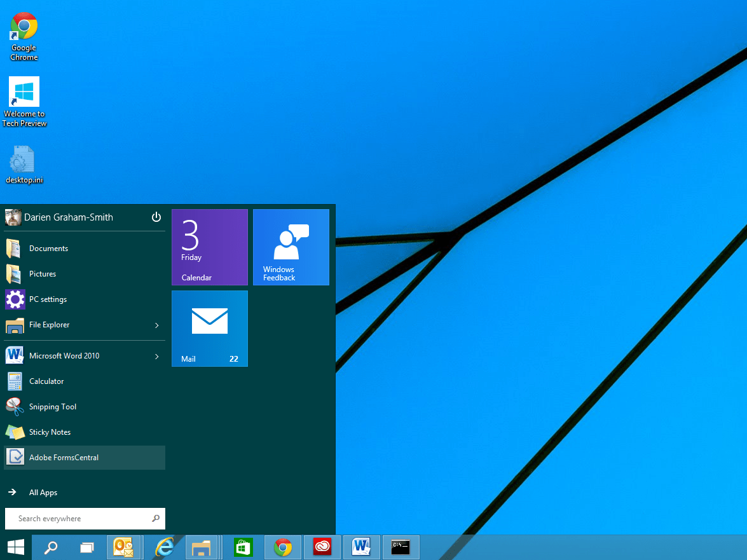The width and height of the screenshot is (747, 560).
Task: Open taskbar Search magnifier
Action: pos(50,548)
